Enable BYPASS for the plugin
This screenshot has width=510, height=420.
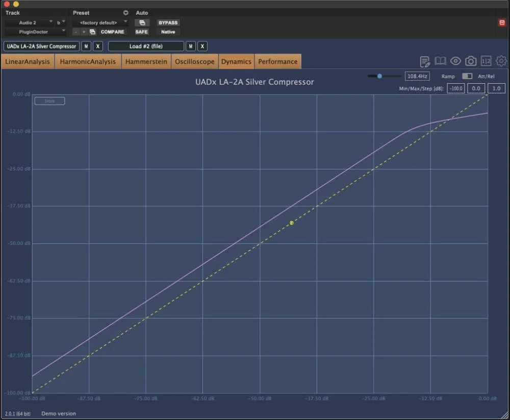point(168,22)
